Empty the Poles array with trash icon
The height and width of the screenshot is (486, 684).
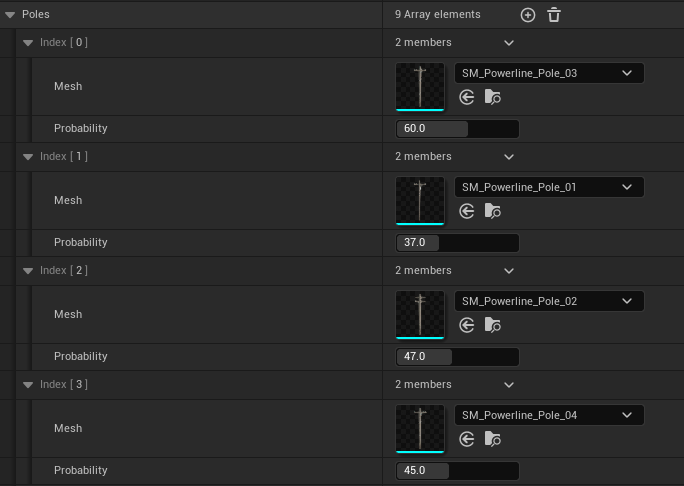(x=554, y=15)
